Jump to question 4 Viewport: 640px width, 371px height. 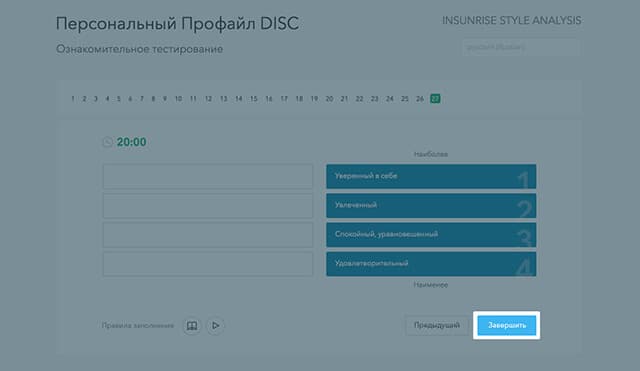click(107, 99)
